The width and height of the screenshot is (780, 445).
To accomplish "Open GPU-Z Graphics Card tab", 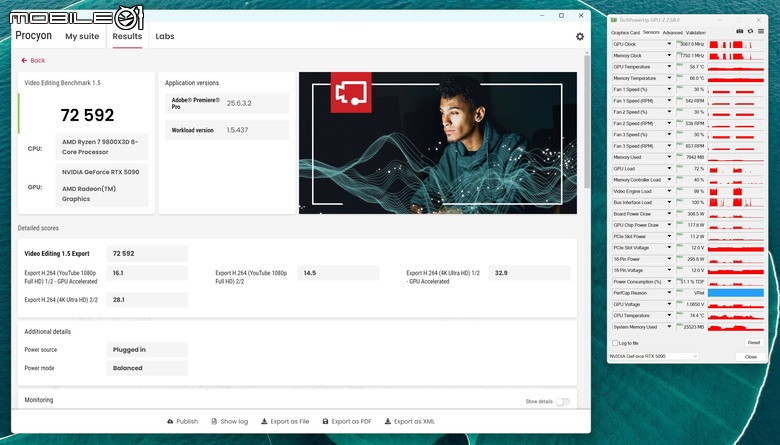I will [625, 33].
